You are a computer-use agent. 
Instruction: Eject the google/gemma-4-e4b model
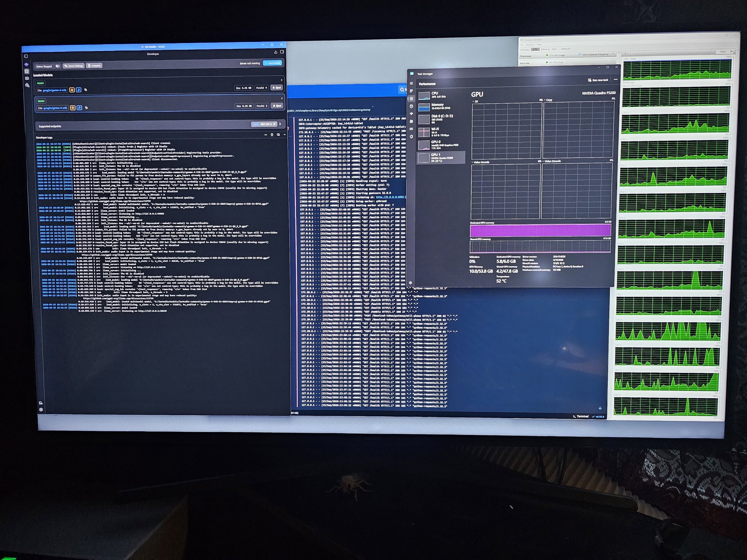[x=277, y=106]
